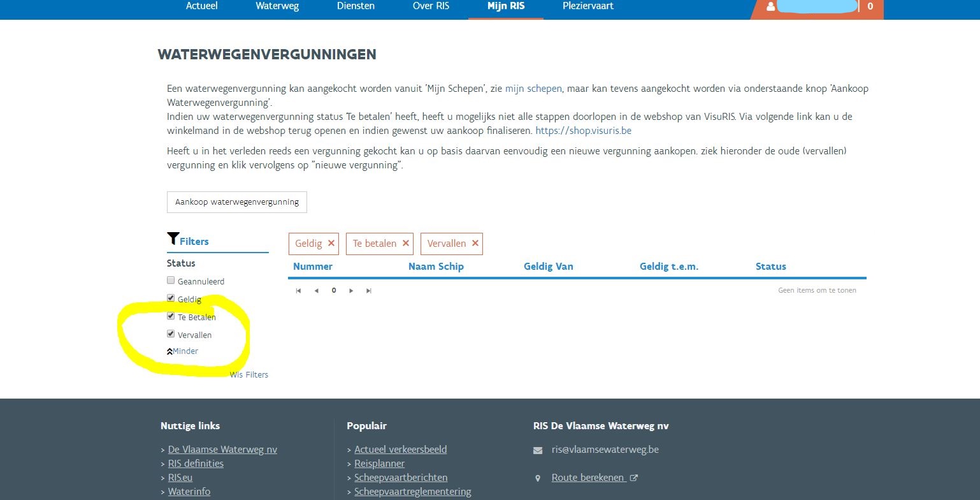Go to last page of results
This screenshot has width=980, height=500.
pyautogui.click(x=368, y=291)
